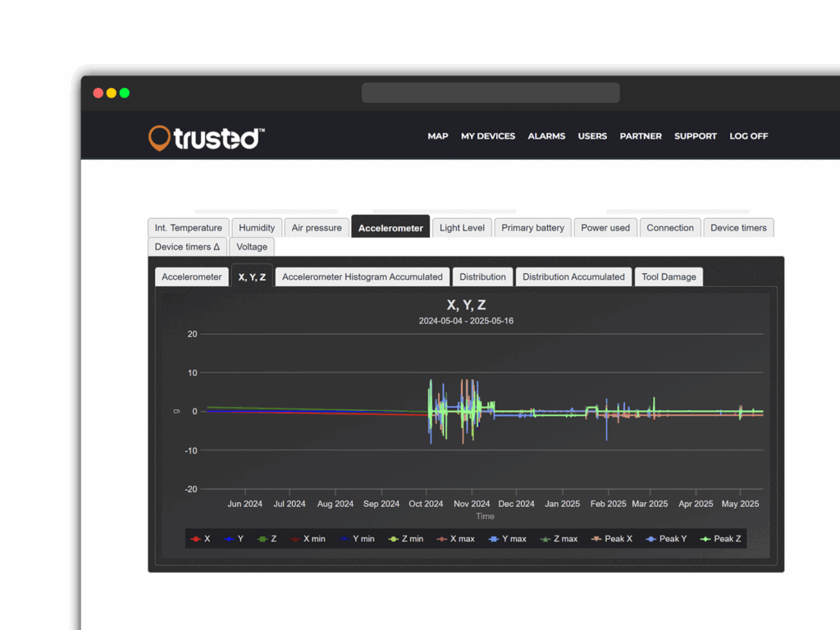840x630 pixels.
Task: Click the Trusted logo icon
Action: point(159,138)
